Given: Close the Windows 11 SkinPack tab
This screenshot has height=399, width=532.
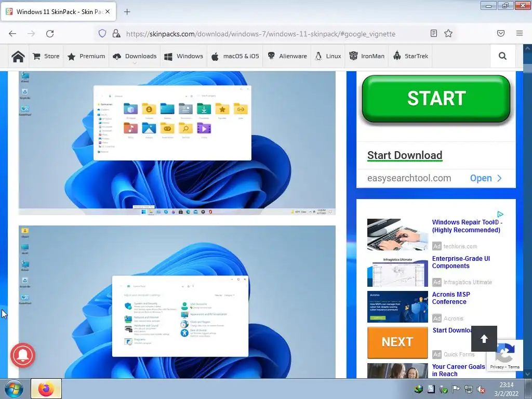Looking at the screenshot, I should [x=107, y=11].
